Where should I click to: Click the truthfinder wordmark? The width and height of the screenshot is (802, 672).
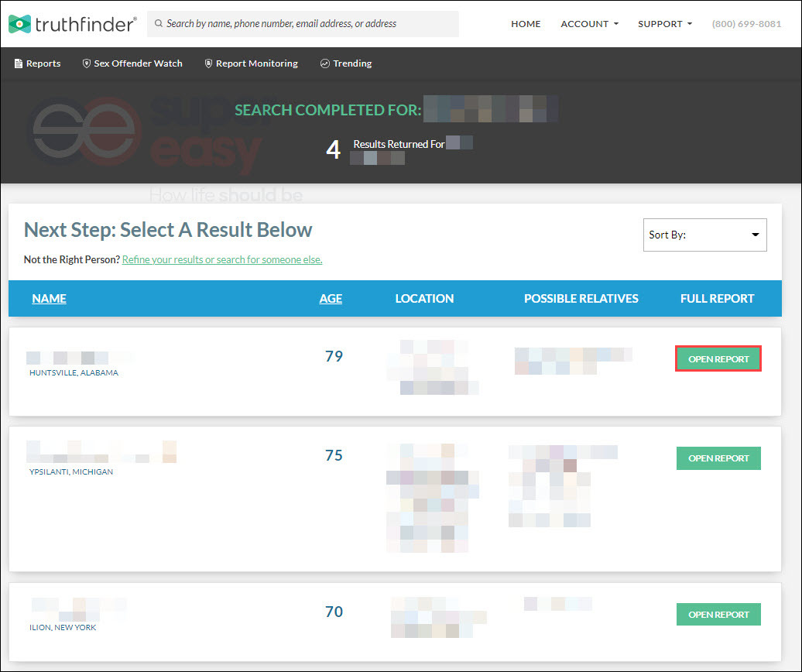(86, 24)
